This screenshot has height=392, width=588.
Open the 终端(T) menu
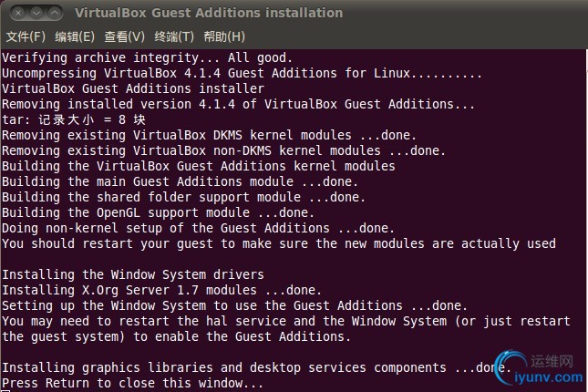174,36
